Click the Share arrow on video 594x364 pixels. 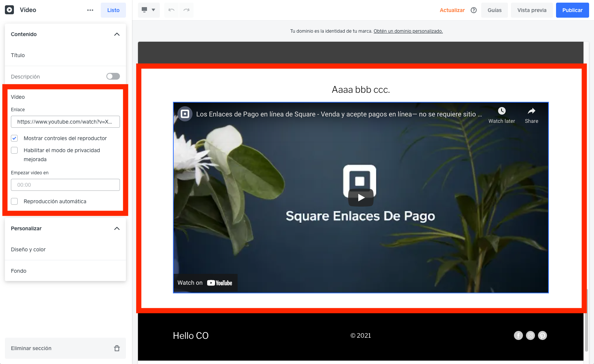coord(532,111)
